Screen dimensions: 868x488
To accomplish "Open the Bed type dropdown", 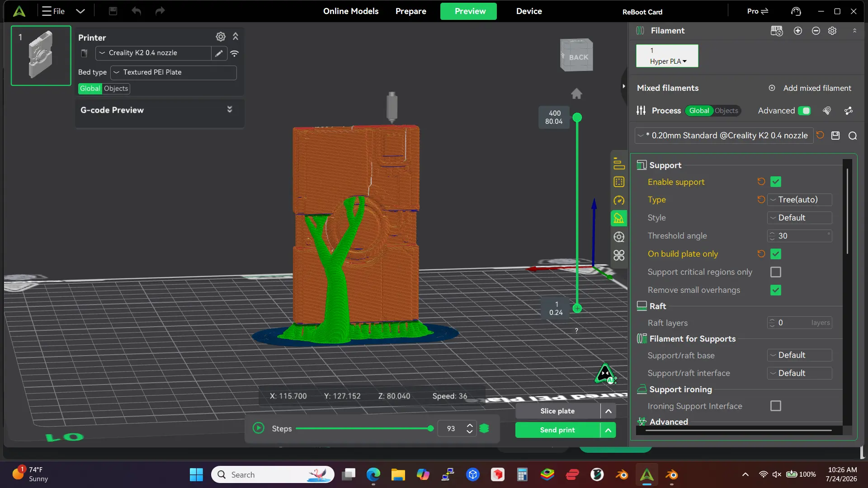I will [174, 72].
